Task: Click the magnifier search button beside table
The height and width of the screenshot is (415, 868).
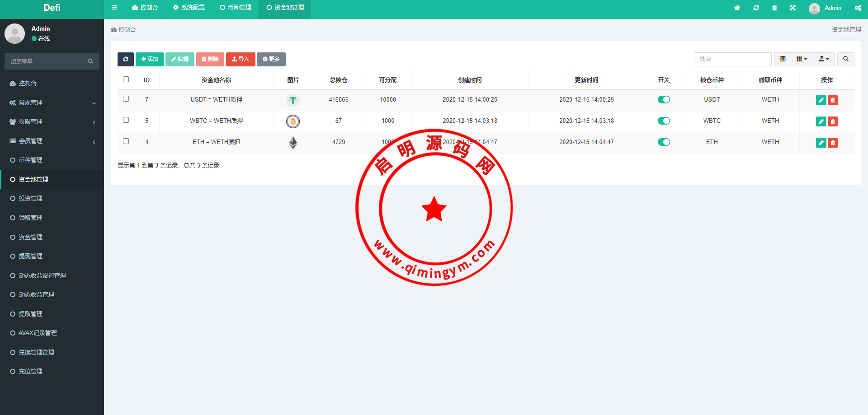Action: tap(845, 59)
